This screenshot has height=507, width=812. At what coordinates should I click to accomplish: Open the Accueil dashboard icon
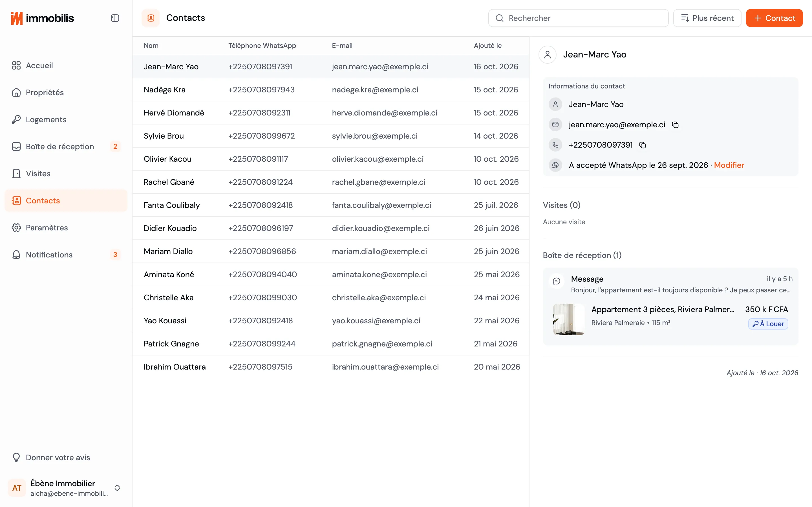(16, 65)
